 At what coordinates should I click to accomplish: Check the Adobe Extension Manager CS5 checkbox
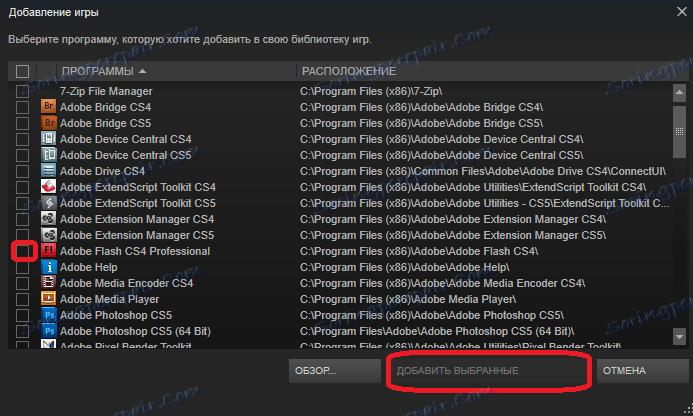click(23, 235)
